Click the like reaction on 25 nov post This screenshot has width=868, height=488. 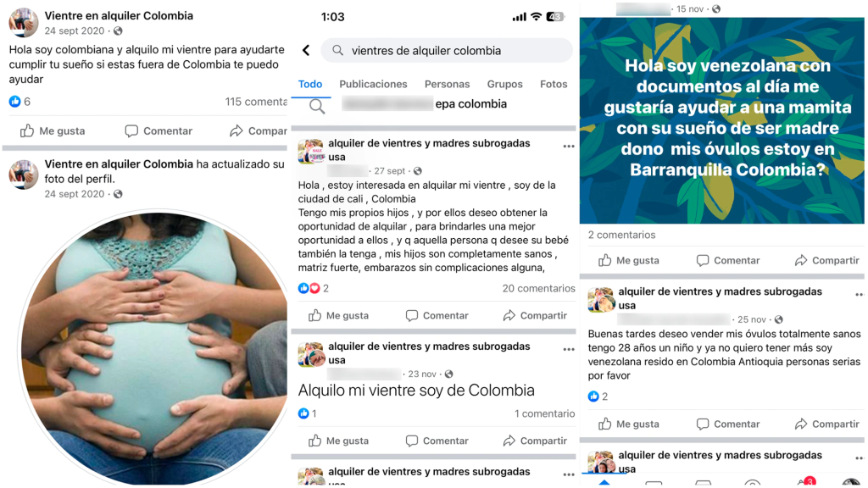(x=598, y=396)
